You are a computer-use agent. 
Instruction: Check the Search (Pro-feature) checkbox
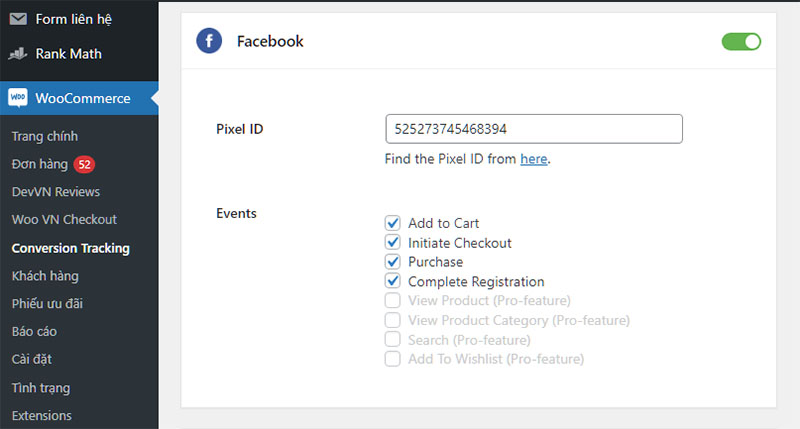click(392, 339)
